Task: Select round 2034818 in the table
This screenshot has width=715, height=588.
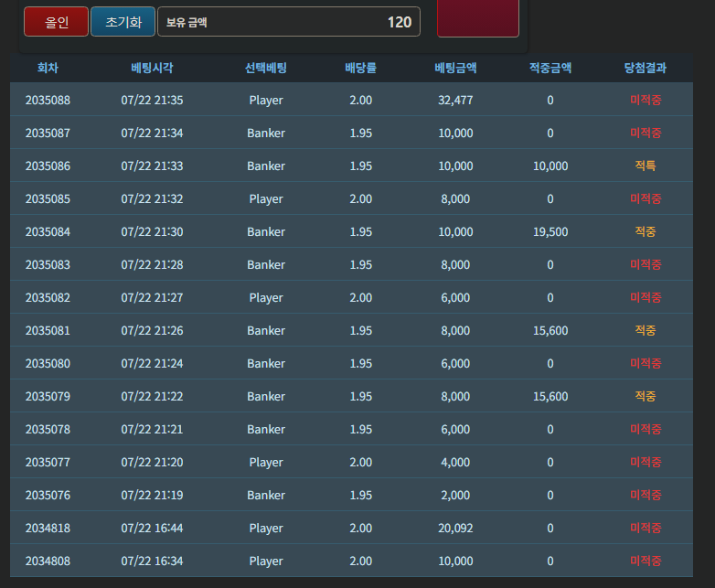Action: (48, 528)
